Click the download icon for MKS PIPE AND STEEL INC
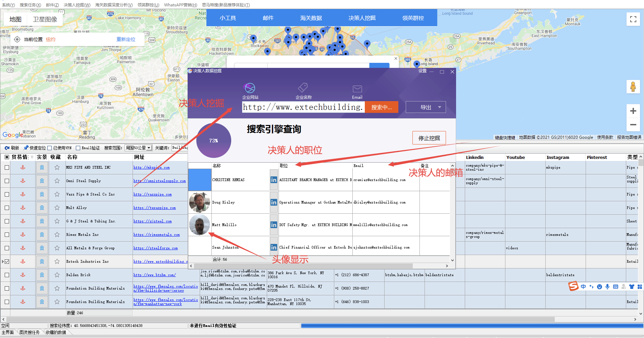This screenshot has height=338, width=644. [x=22, y=167]
